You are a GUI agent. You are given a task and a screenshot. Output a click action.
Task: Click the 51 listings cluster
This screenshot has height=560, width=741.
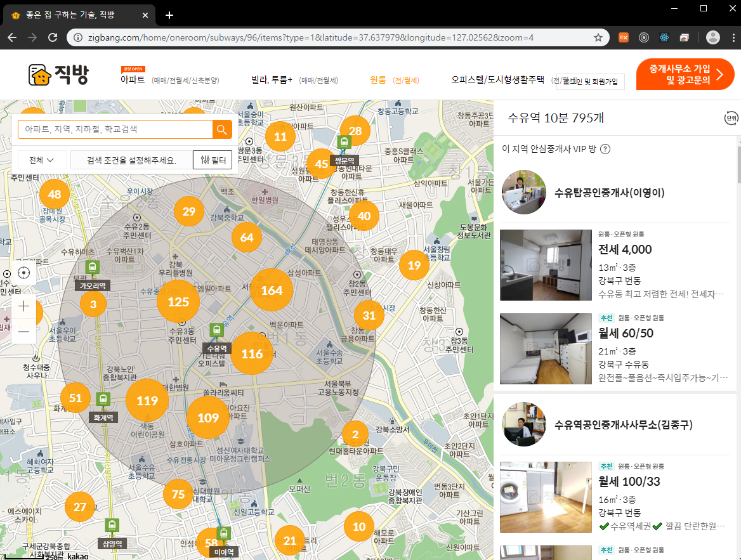[x=75, y=398]
